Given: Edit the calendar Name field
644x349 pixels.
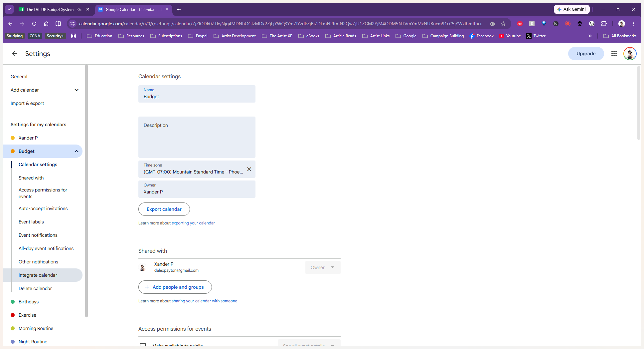Looking at the screenshot, I should [197, 94].
